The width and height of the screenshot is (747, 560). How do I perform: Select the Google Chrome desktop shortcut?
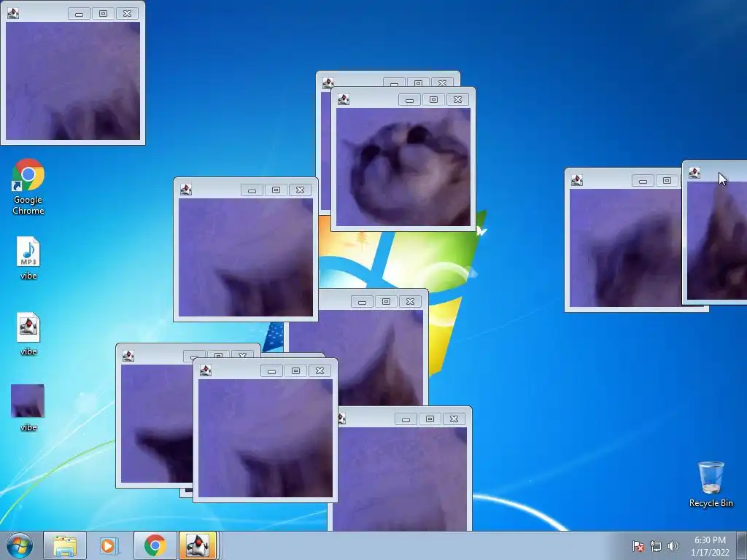28,186
